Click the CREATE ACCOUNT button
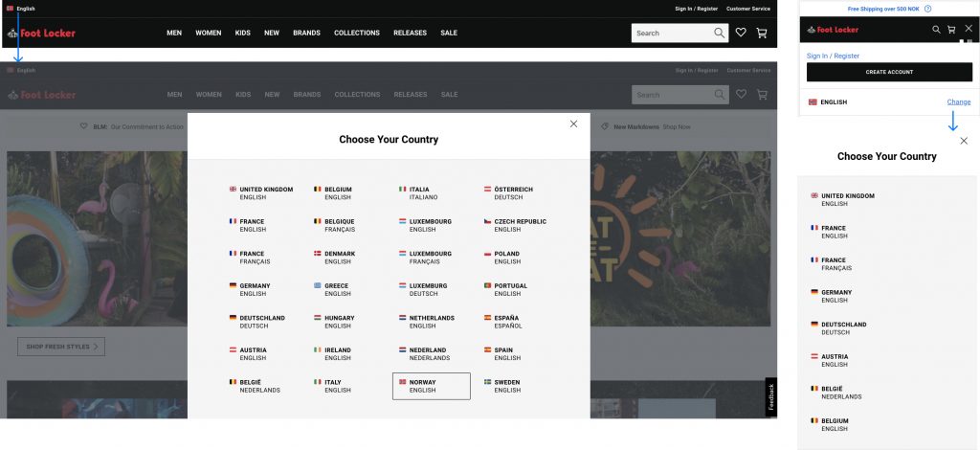The width and height of the screenshot is (980, 450). coord(889,72)
